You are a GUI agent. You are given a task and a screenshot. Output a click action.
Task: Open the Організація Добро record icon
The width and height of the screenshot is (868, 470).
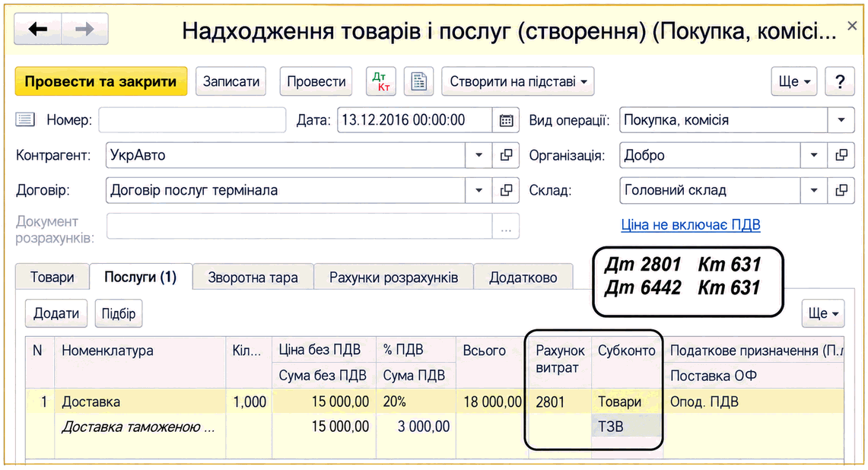(x=841, y=155)
